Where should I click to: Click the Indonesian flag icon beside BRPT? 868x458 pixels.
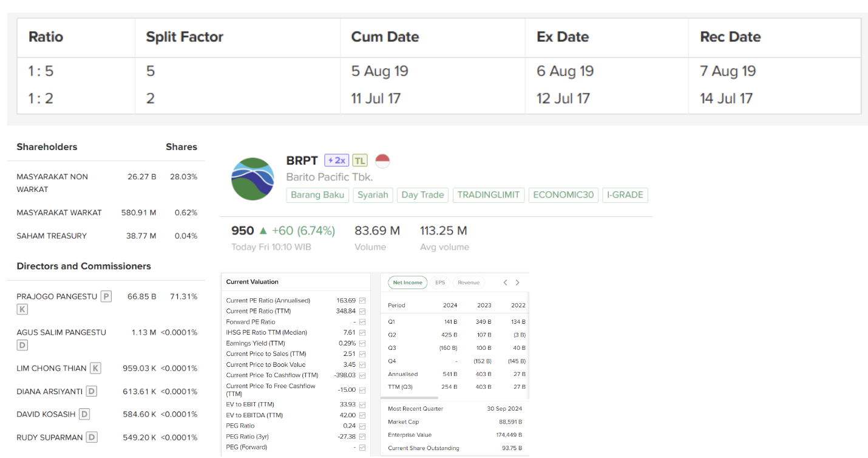click(382, 161)
